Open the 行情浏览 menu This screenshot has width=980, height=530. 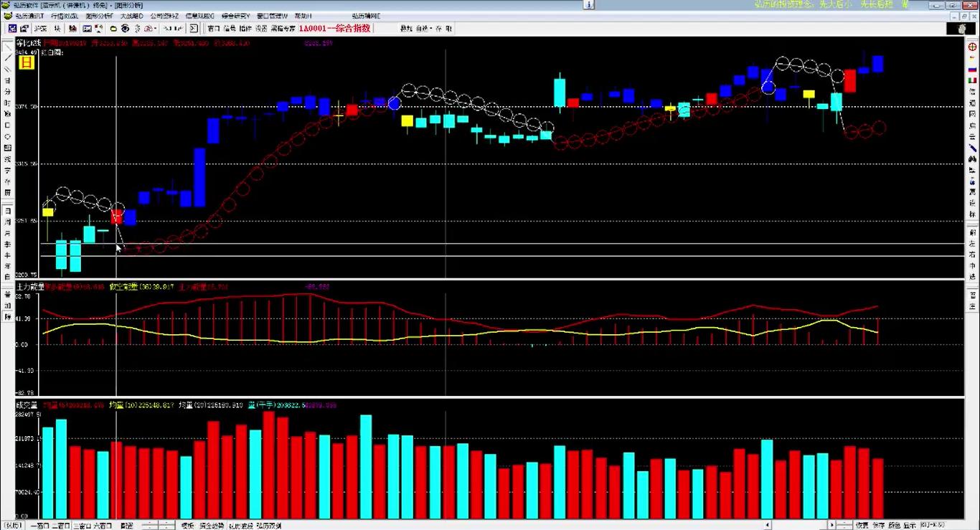pos(66,16)
